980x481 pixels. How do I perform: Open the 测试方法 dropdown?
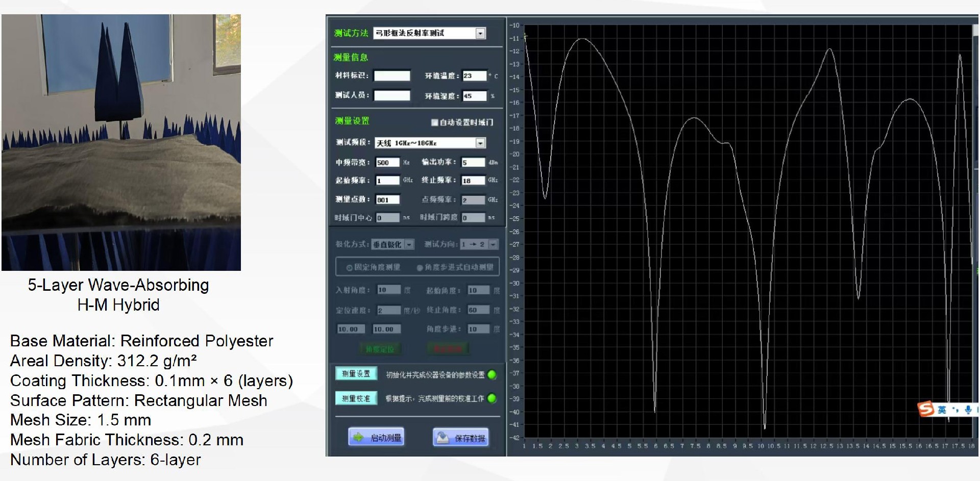coord(480,34)
